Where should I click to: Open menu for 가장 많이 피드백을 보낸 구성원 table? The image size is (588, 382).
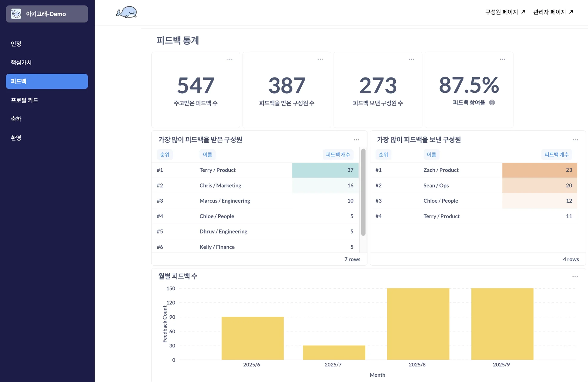pyautogui.click(x=575, y=140)
